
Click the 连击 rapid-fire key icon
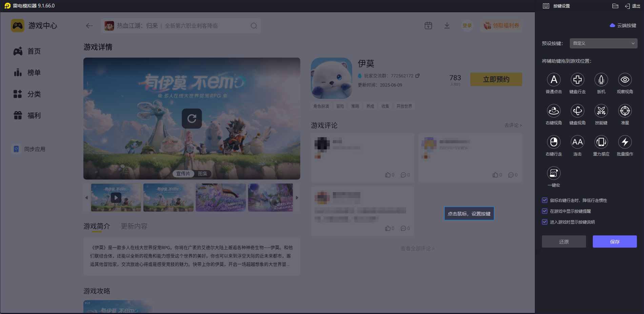(578, 142)
